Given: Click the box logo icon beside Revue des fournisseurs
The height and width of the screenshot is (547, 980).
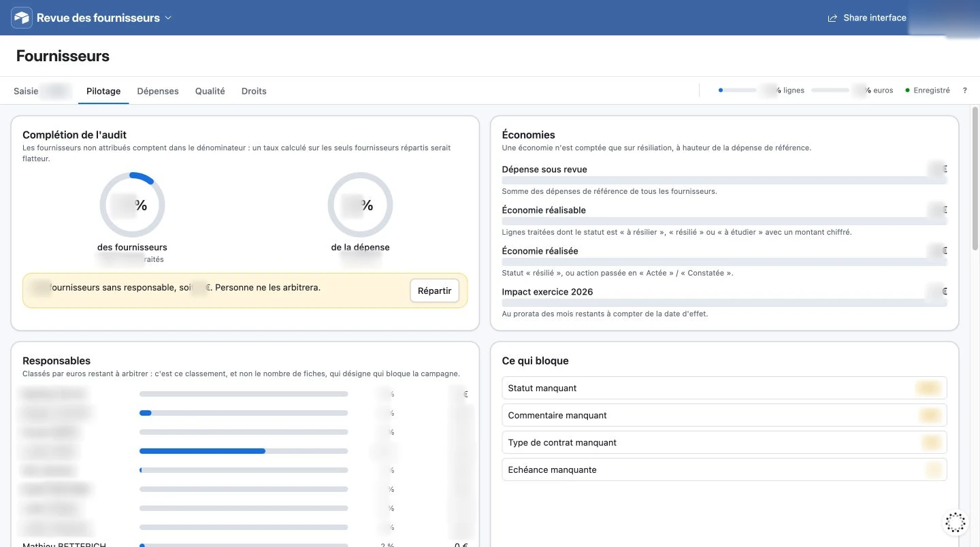Looking at the screenshot, I should pyautogui.click(x=22, y=18).
